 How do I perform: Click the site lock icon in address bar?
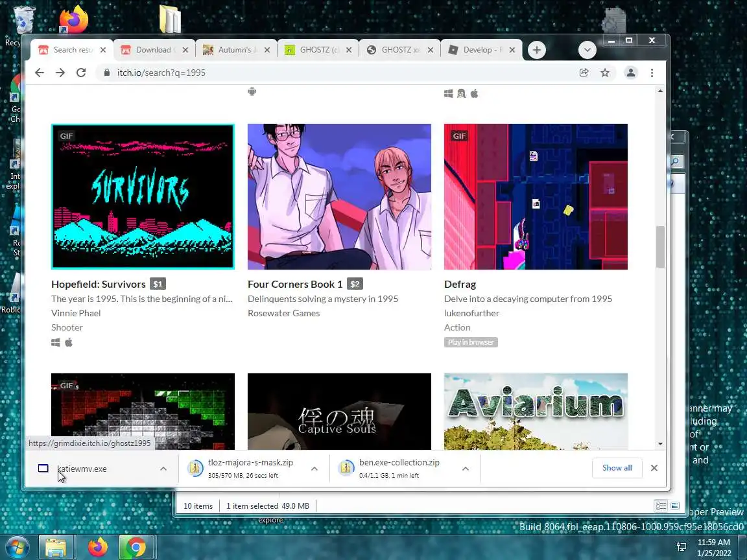tap(107, 73)
